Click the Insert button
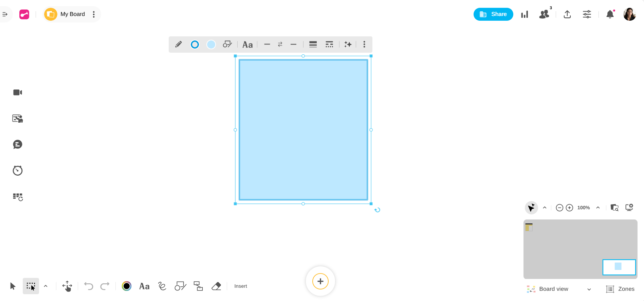This screenshot has width=644, height=301. [x=241, y=286]
